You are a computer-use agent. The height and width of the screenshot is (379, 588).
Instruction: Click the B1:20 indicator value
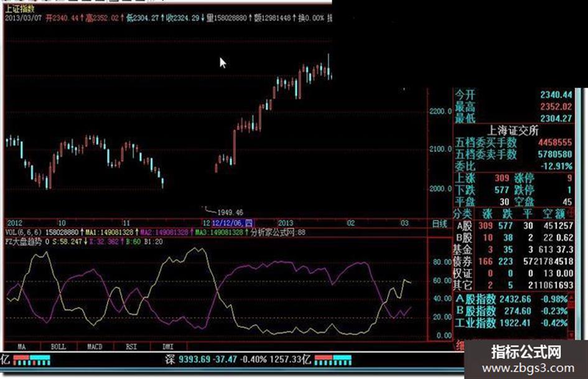[154, 242]
